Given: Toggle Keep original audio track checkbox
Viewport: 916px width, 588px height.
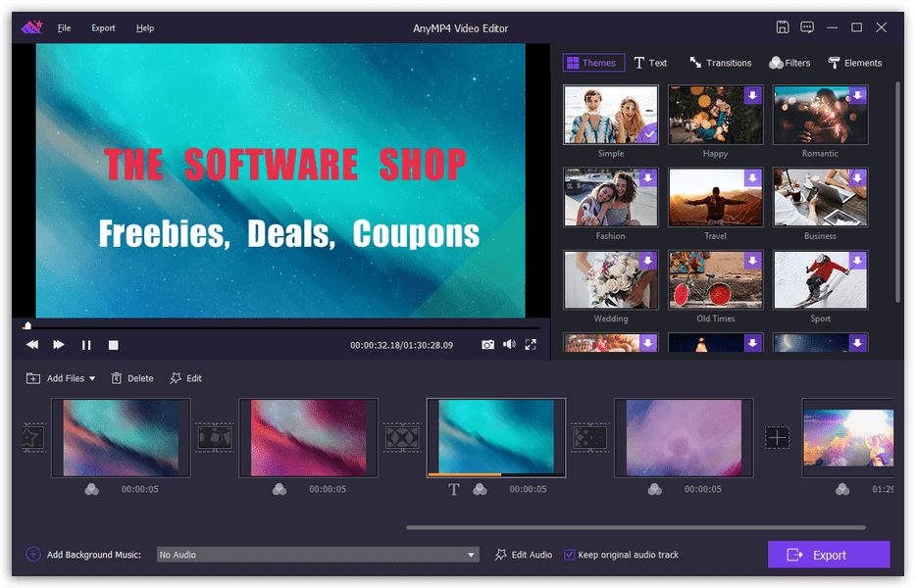Looking at the screenshot, I should pos(569,555).
